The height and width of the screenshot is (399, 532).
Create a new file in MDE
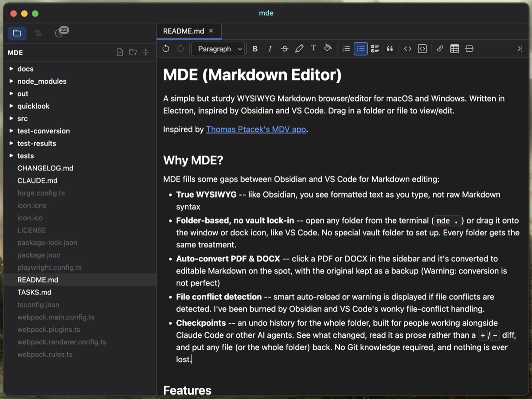click(x=120, y=52)
